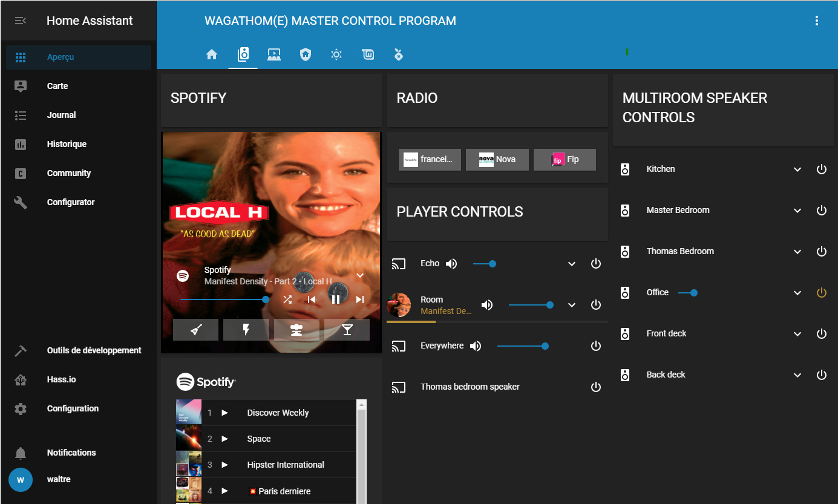Image resolution: width=838 pixels, height=504 pixels.
Task: Expand the Thomas Bedroom speaker options
Action: click(797, 252)
